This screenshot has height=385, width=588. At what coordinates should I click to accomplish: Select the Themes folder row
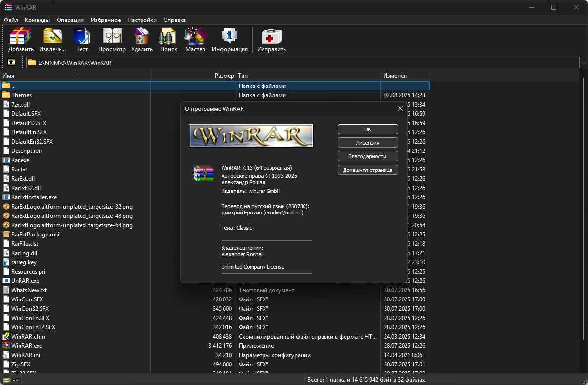coord(215,95)
